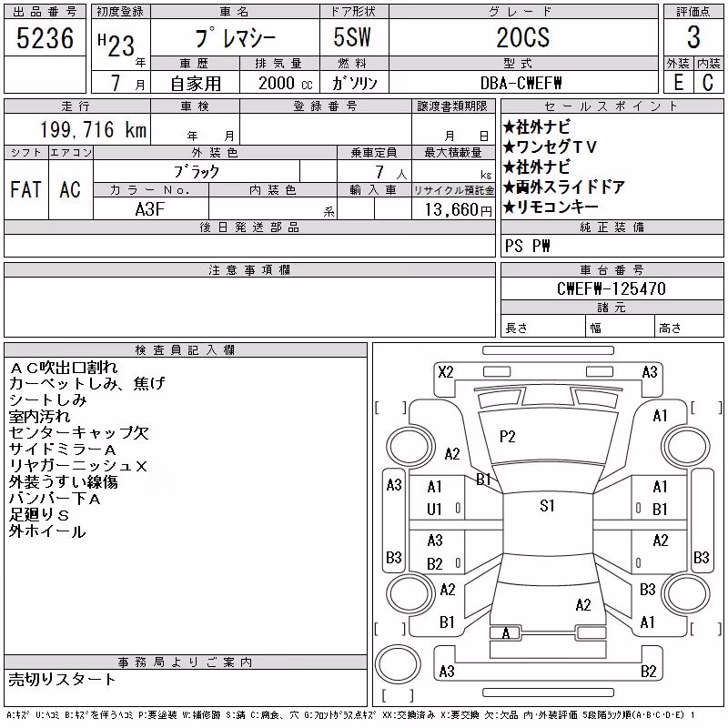
Task: Click the genuine equipment PS PW
Action: coord(528,246)
